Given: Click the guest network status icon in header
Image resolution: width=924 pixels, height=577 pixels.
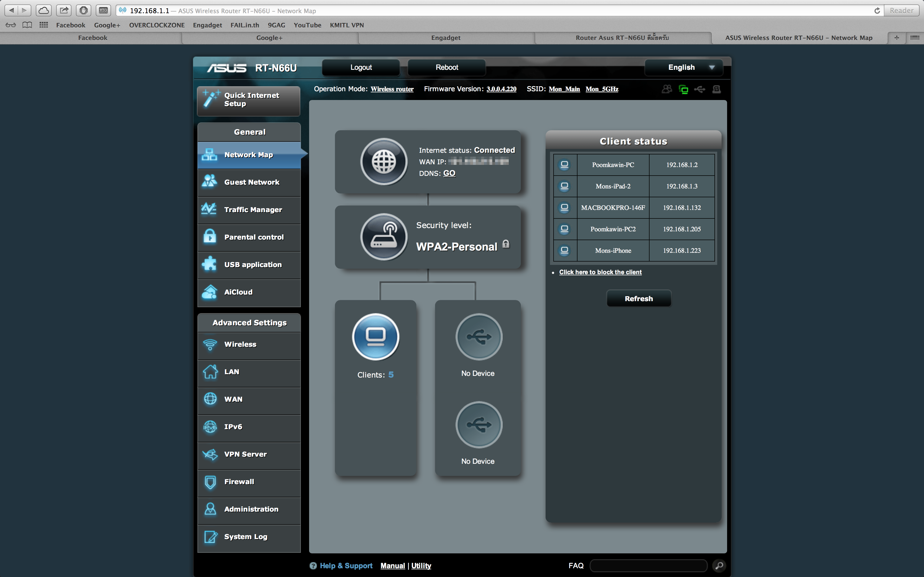Looking at the screenshot, I should (x=667, y=89).
